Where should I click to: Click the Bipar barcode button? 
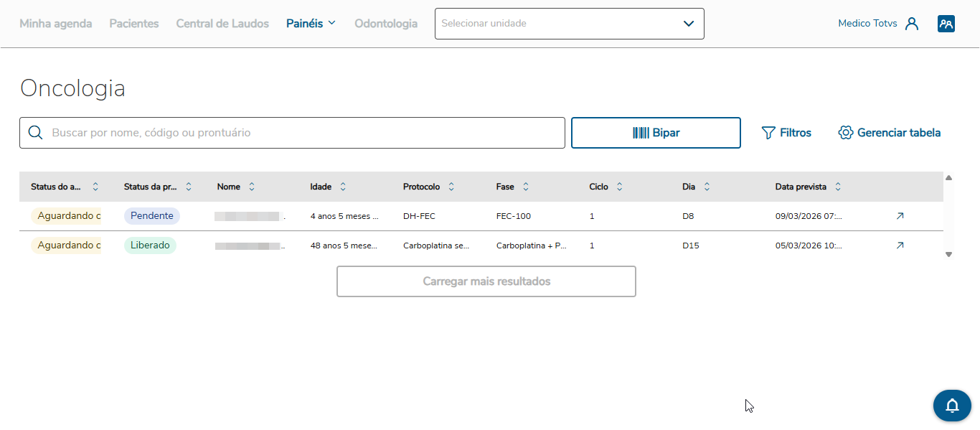click(x=656, y=133)
